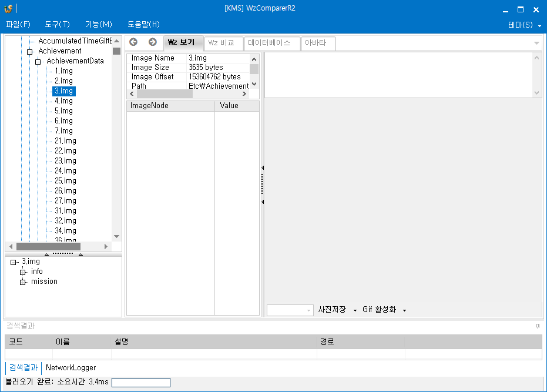Image resolution: width=547 pixels, height=392 pixels.
Task: Open the 테마(S) menu button
Action: coord(522,24)
